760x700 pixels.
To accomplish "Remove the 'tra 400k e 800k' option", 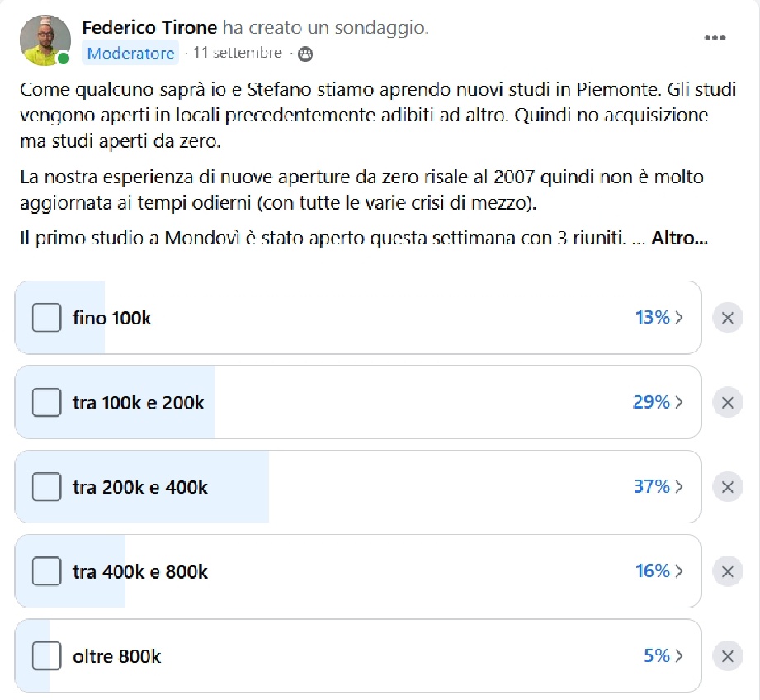I will pos(727,571).
